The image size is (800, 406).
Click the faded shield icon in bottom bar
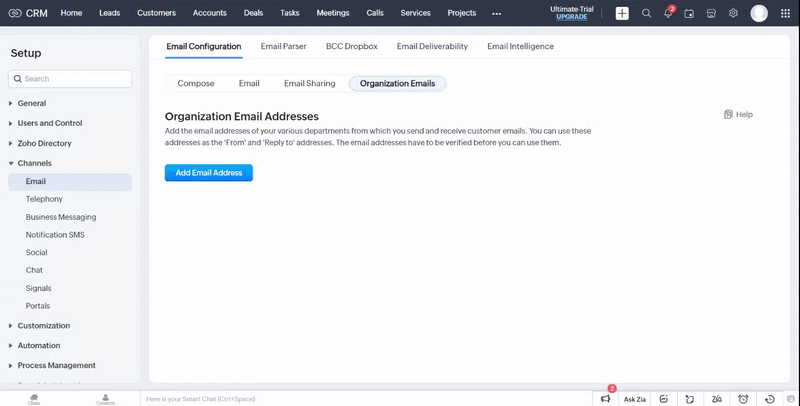pos(791,399)
